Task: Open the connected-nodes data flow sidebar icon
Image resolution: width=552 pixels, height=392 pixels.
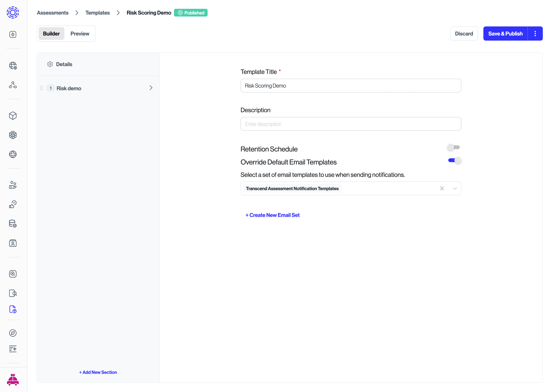Action: [x=13, y=85]
